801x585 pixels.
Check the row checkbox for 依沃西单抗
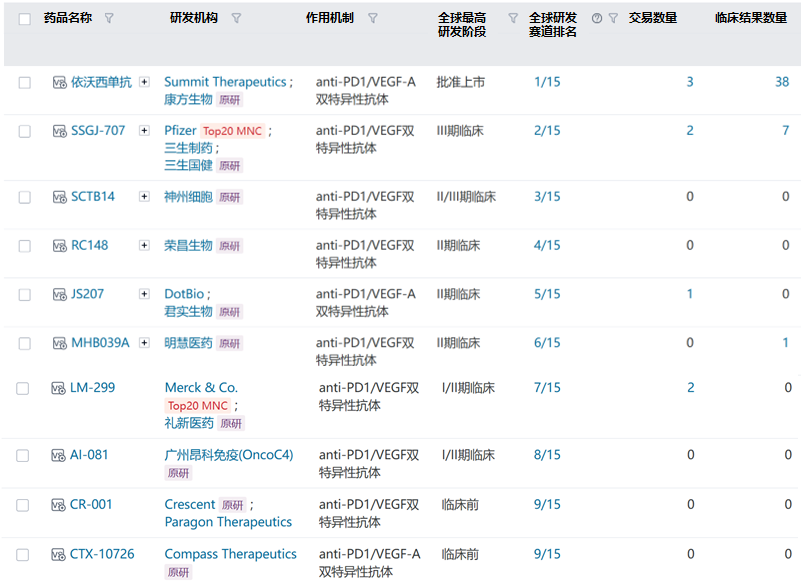pyautogui.click(x=25, y=83)
